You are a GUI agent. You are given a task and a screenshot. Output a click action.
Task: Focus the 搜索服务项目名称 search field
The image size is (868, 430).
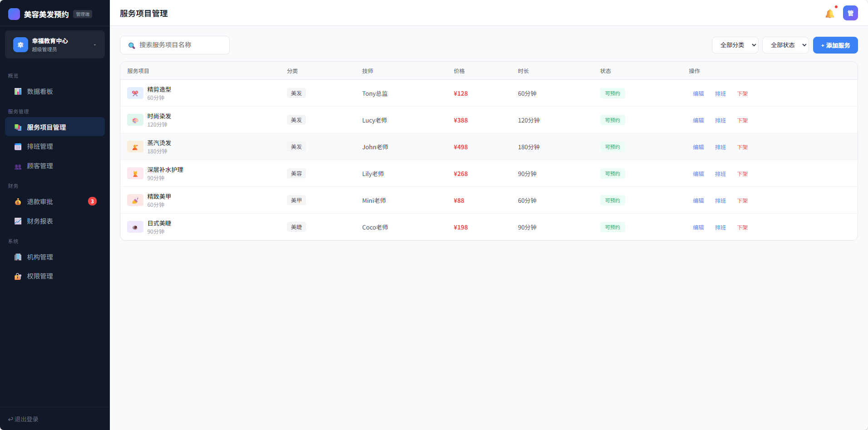[182, 45]
